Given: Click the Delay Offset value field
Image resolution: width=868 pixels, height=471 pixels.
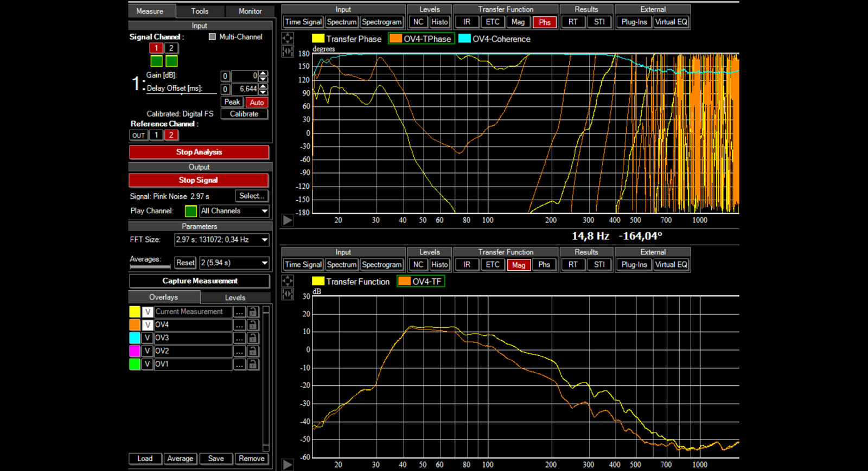Looking at the screenshot, I should click(245, 89).
